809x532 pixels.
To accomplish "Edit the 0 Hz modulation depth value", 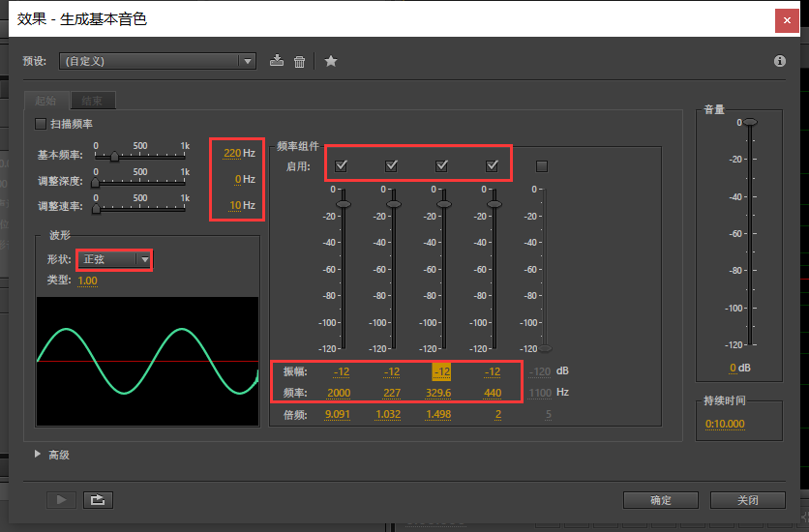I will [238, 179].
